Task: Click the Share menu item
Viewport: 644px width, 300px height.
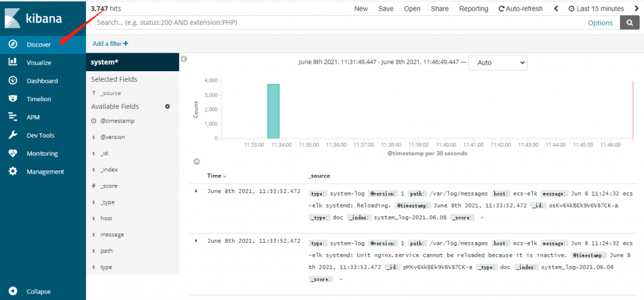Action: (440, 9)
